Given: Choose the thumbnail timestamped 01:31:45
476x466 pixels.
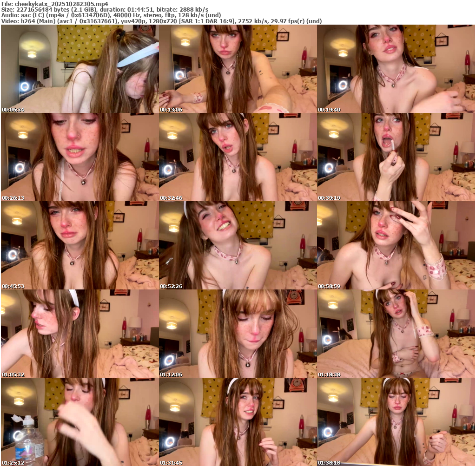Looking at the screenshot, I should pos(238,422).
